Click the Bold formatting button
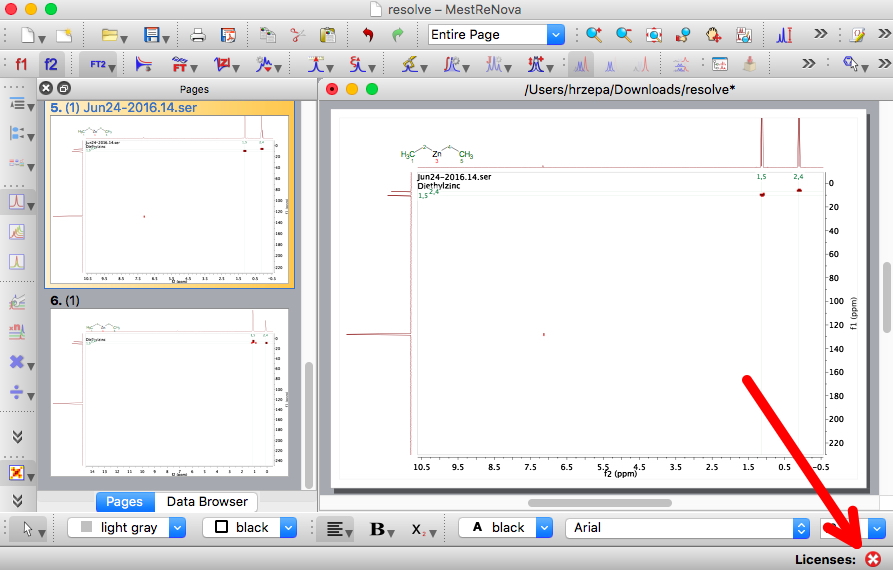The width and height of the screenshot is (893, 570). point(379,528)
